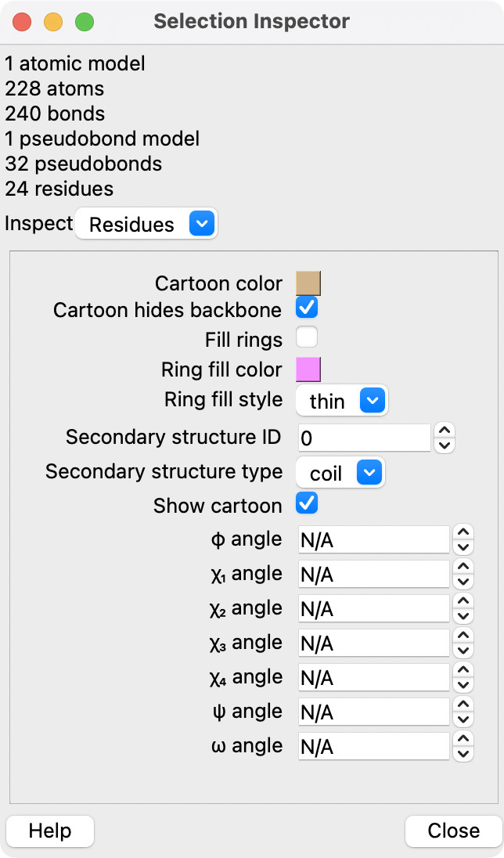Screen dimensions: 504x858
Task: Open the tan Cartoon color swatch
Action: click(x=308, y=283)
